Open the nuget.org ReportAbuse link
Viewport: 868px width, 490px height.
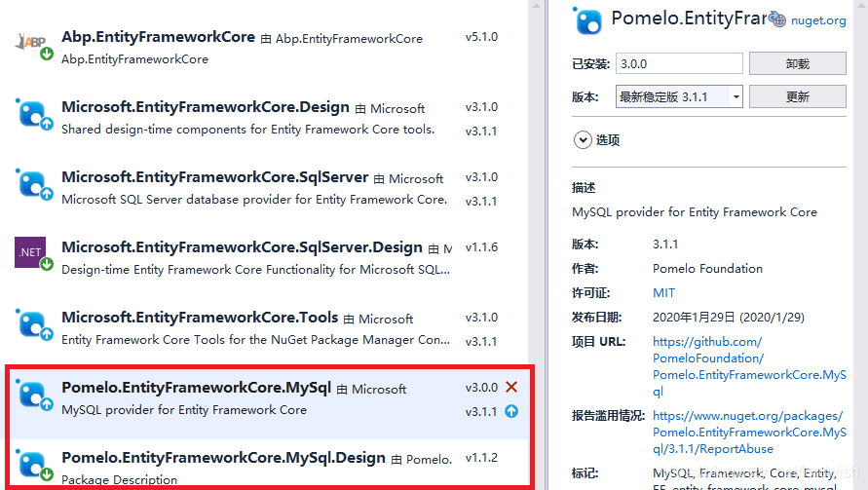point(749,433)
